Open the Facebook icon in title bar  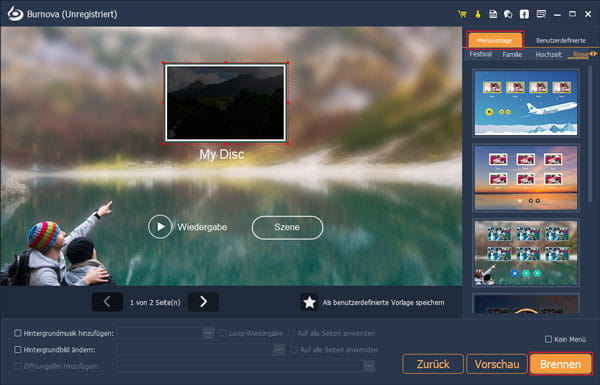click(x=524, y=15)
